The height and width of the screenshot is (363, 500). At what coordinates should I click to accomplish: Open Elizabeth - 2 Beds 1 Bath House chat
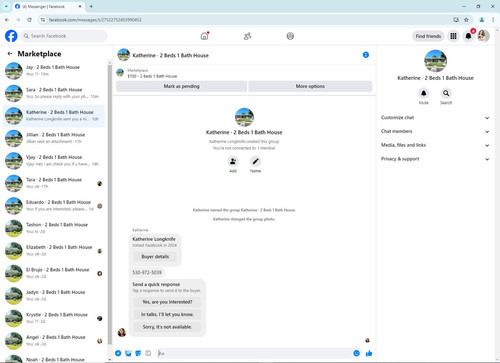[54, 251]
